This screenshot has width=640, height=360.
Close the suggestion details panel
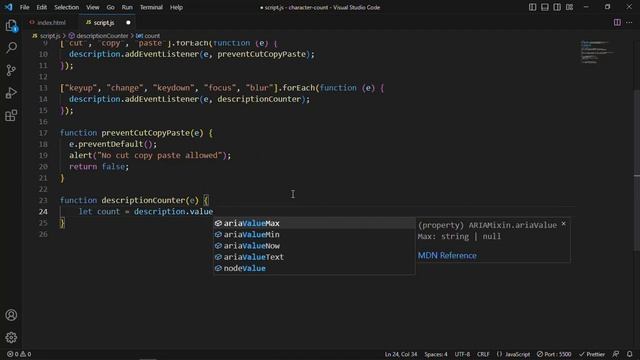coord(563,224)
